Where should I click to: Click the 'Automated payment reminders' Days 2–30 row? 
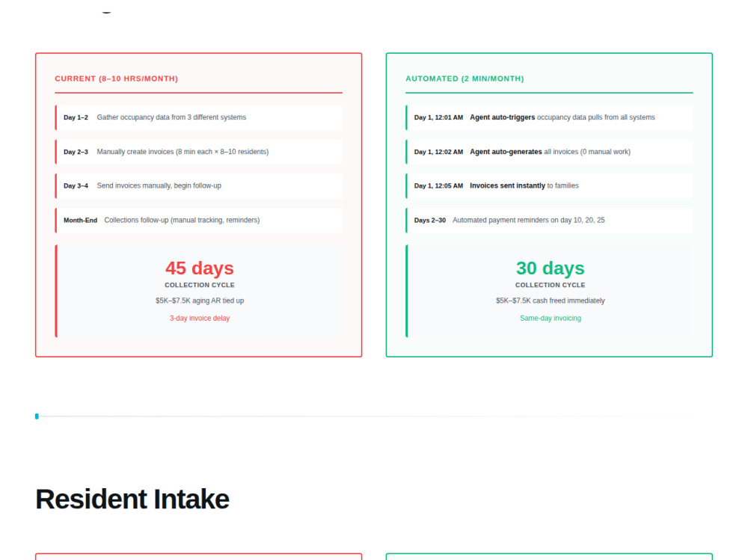549,220
